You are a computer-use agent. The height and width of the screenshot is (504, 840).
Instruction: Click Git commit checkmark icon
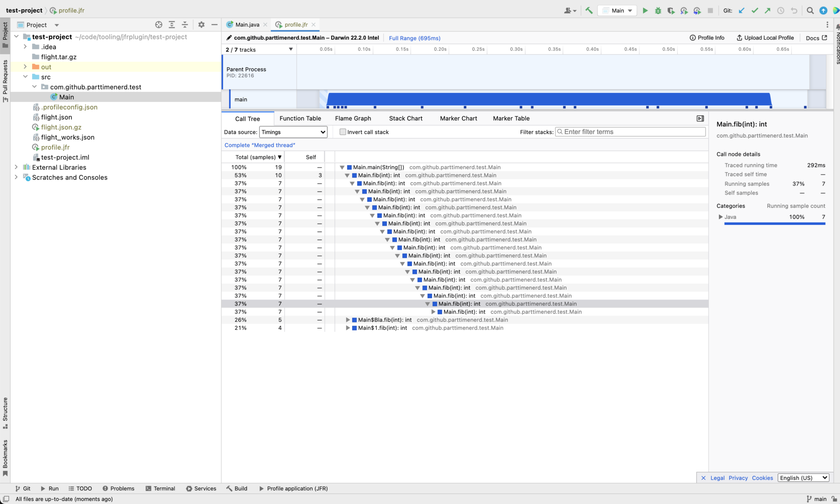click(755, 11)
